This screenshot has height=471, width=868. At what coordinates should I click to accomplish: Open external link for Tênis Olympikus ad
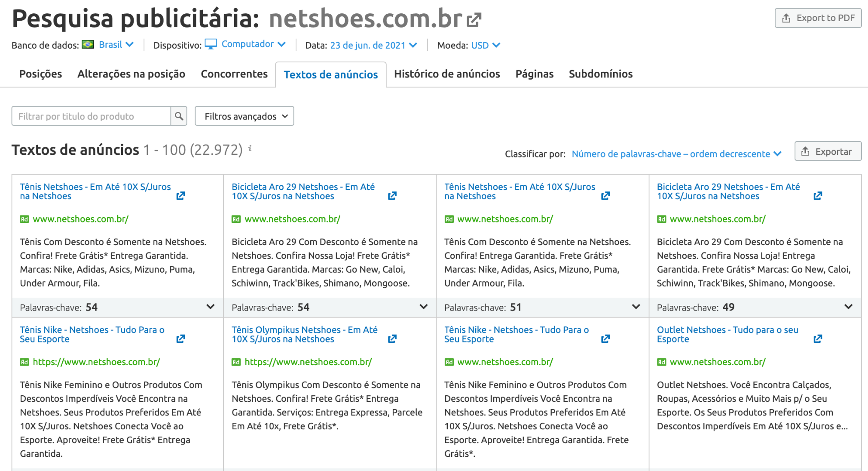pyautogui.click(x=393, y=339)
